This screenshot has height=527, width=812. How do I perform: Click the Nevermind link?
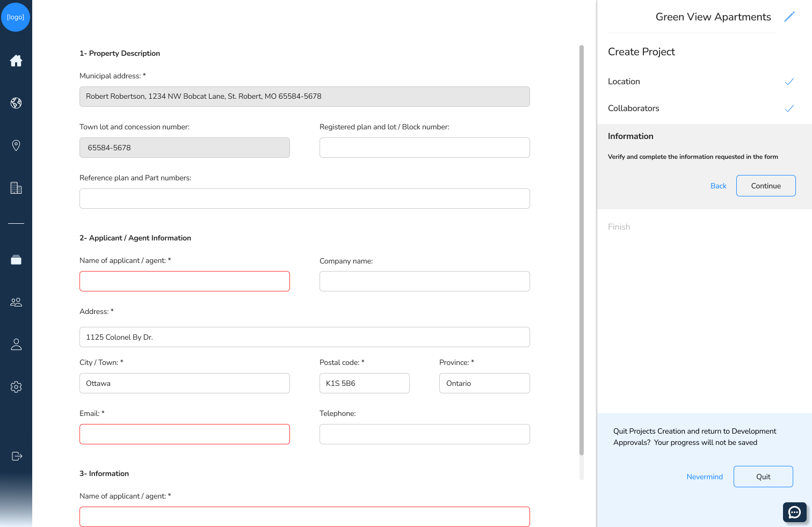point(705,477)
